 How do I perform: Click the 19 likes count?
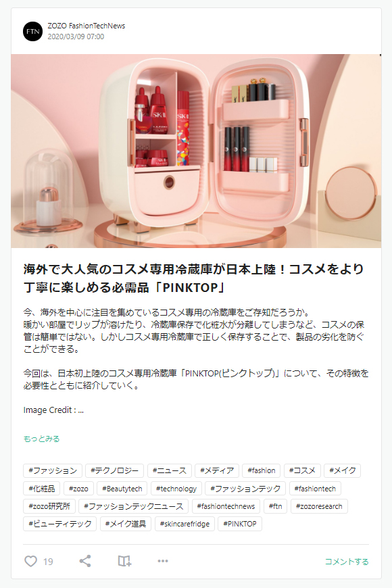(x=48, y=562)
